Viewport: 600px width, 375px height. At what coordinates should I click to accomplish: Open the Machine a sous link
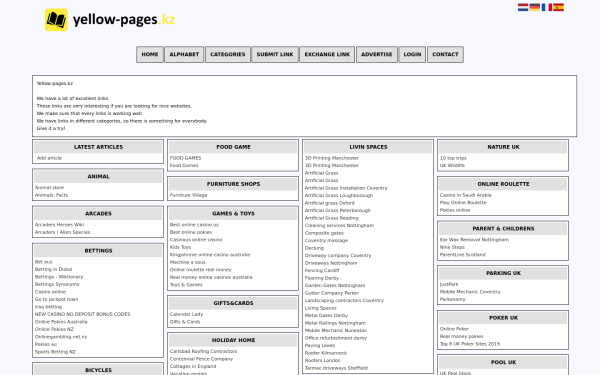[x=188, y=262]
